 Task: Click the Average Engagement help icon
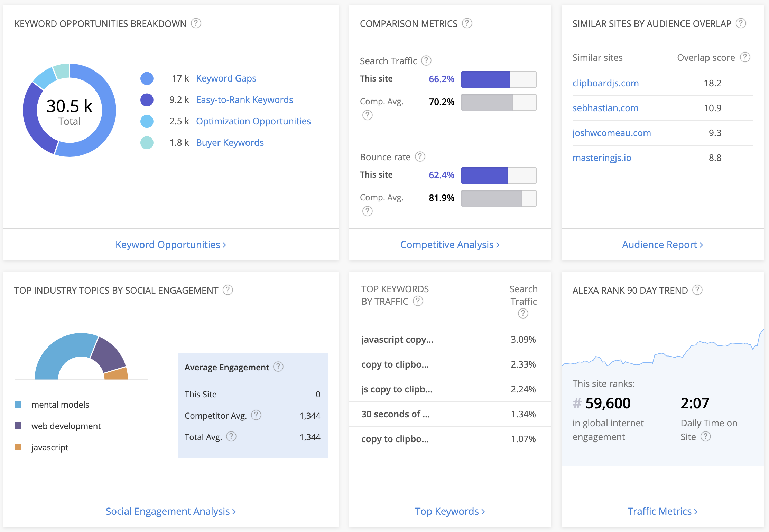[x=278, y=367]
